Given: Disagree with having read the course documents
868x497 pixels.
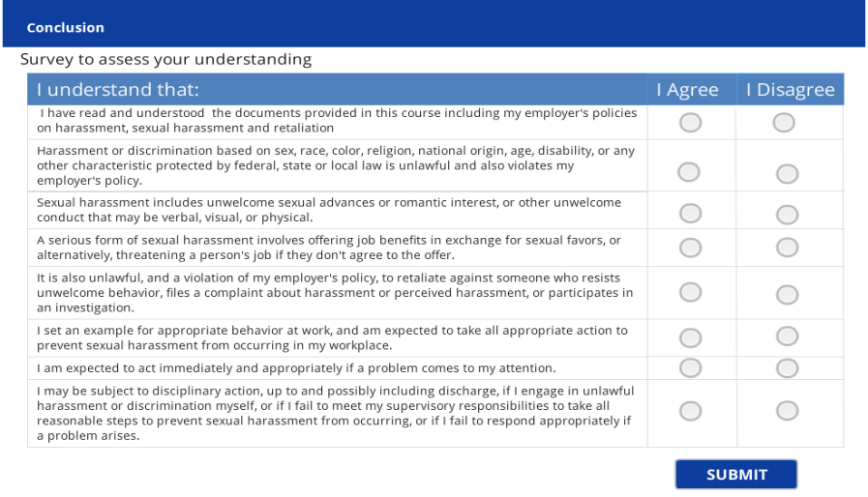Looking at the screenshot, I should 784,123.
